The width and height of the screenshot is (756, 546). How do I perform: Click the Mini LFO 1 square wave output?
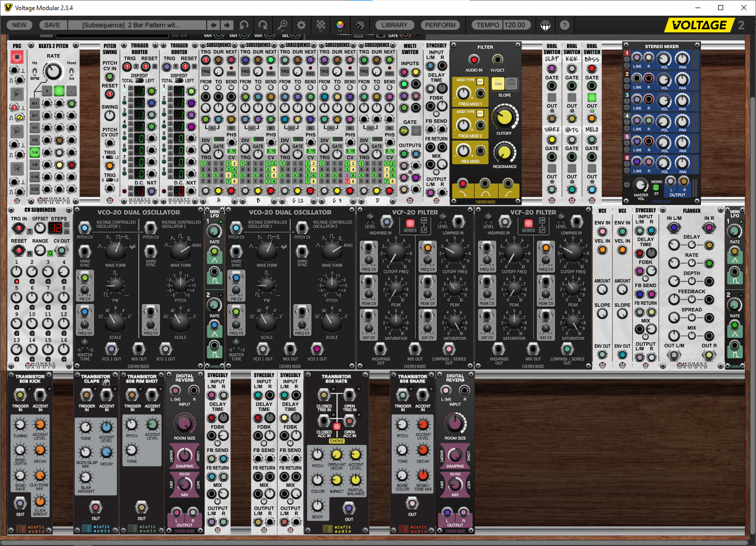[214, 273]
